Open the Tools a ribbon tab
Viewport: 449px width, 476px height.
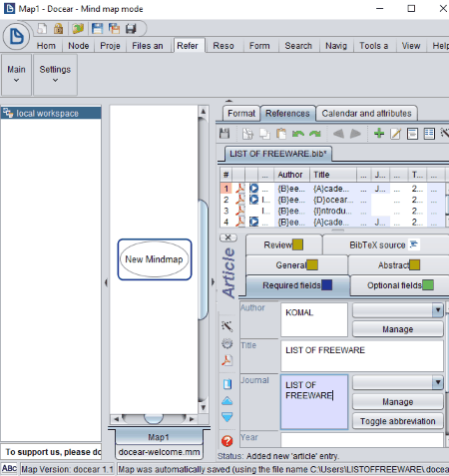pos(374,46)
